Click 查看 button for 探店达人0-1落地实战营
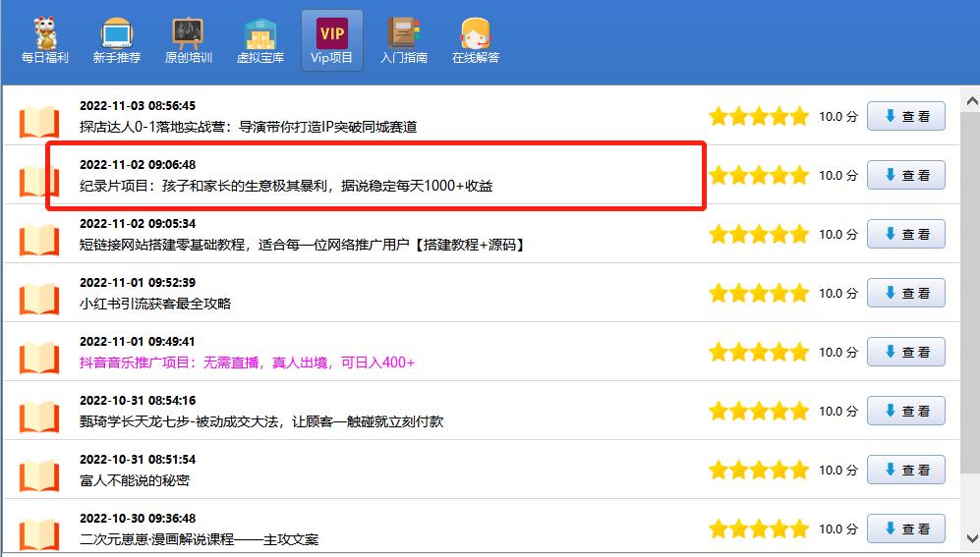 coord(905,116)
